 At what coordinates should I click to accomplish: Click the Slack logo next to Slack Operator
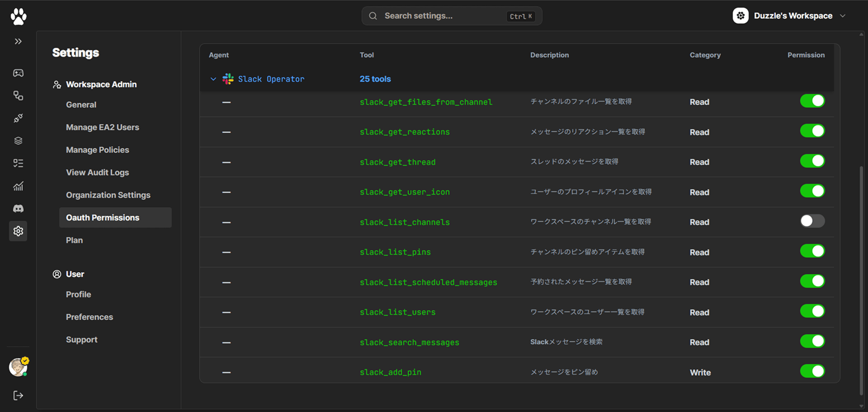tap(228, 79)
